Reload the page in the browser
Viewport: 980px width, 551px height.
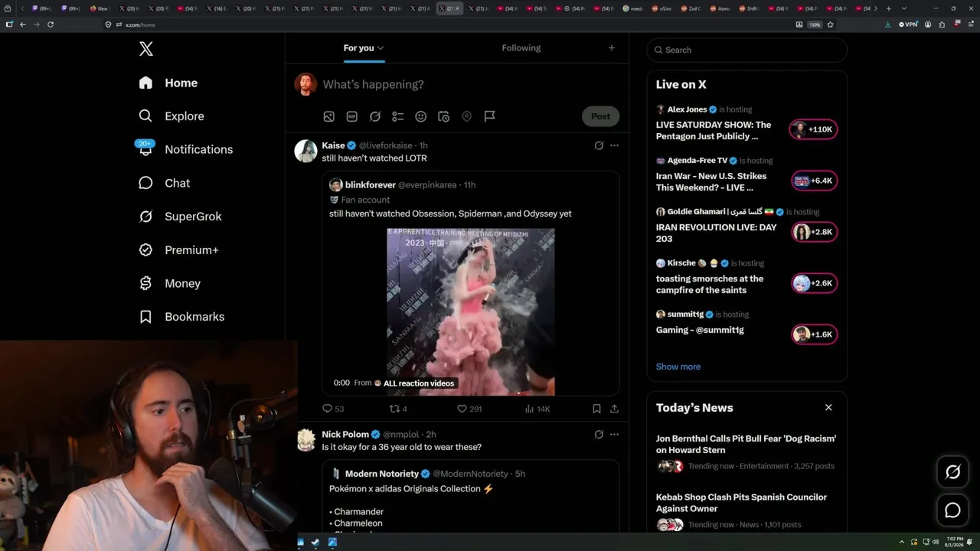[x=51, y=24]
